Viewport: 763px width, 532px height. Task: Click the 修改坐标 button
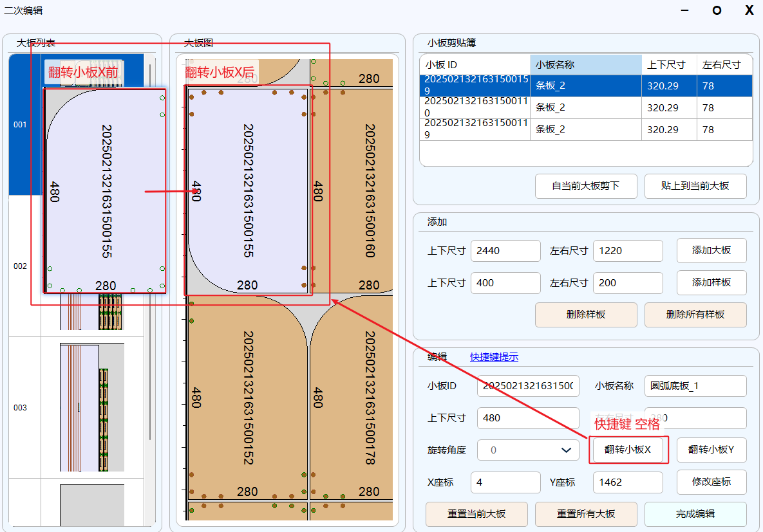tap(711, 482)
